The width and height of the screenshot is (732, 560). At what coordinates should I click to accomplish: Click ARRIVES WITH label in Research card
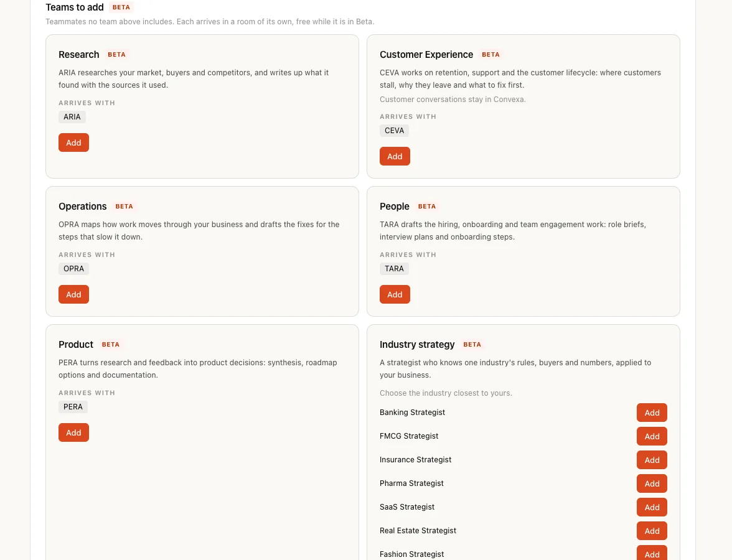(x=87, y=103)
